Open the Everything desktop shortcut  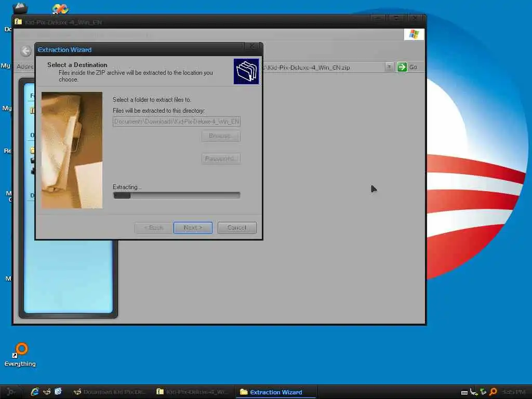20,355
